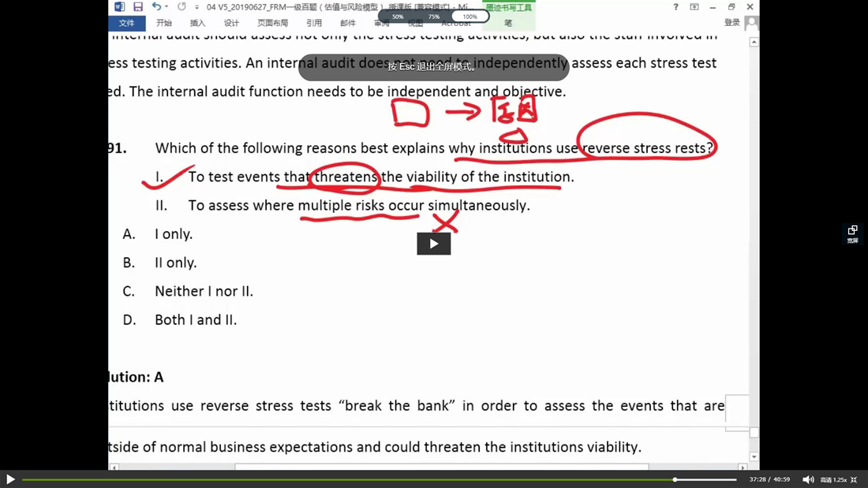Viewport: 868px width, 488px height.
Task: Play video with center play button
Action: tap(433, 244)
